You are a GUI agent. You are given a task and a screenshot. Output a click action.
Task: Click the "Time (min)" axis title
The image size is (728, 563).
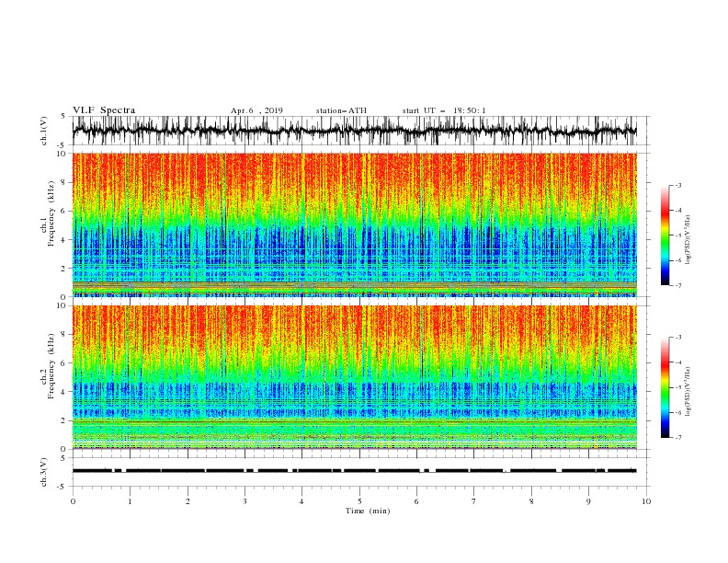tap(368, 511)
